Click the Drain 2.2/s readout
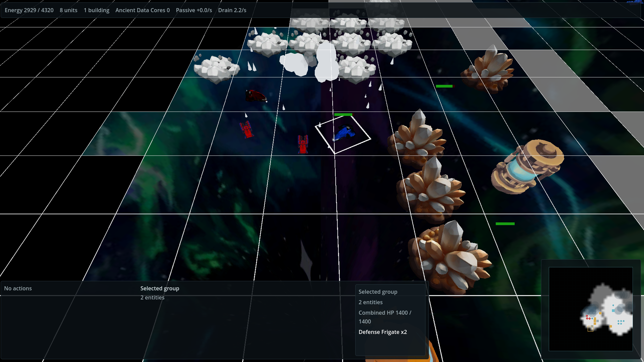 pyautogui.click(x=232, y=10)
